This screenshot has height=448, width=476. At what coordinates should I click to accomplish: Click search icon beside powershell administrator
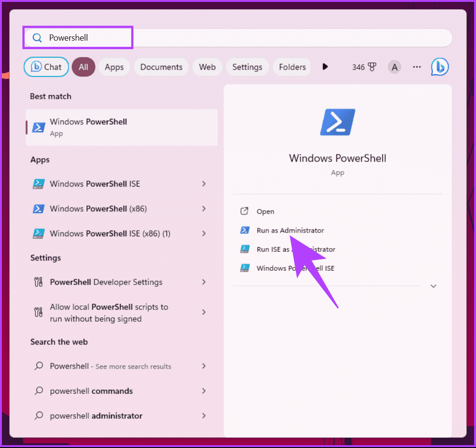tap(39, 415)
